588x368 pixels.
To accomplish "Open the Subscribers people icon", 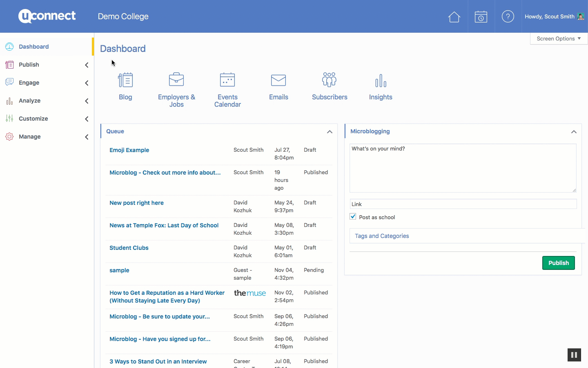I will [x=329, y=80].
